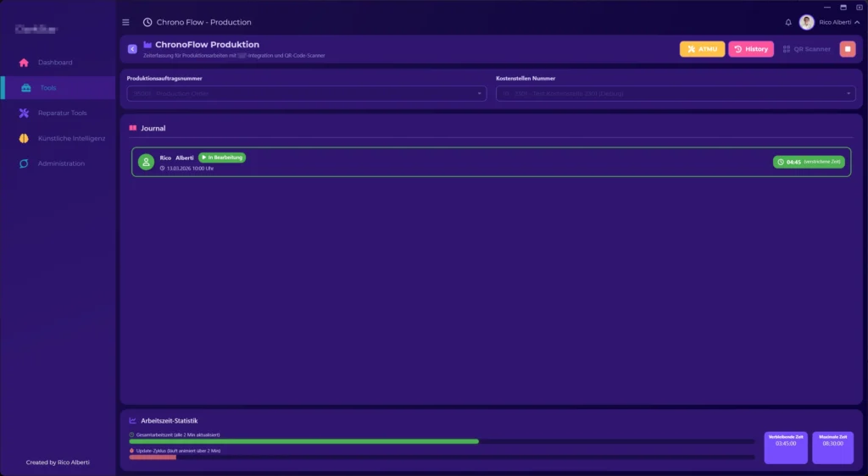
Task: Click the ChronoFlow Produktion heading
Action: point(207,44)
